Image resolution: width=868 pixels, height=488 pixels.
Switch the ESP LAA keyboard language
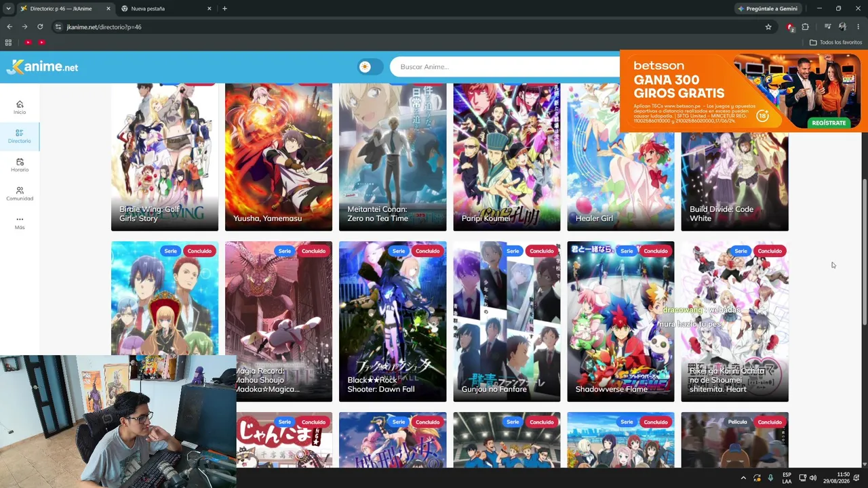click(x=787, y=478)
